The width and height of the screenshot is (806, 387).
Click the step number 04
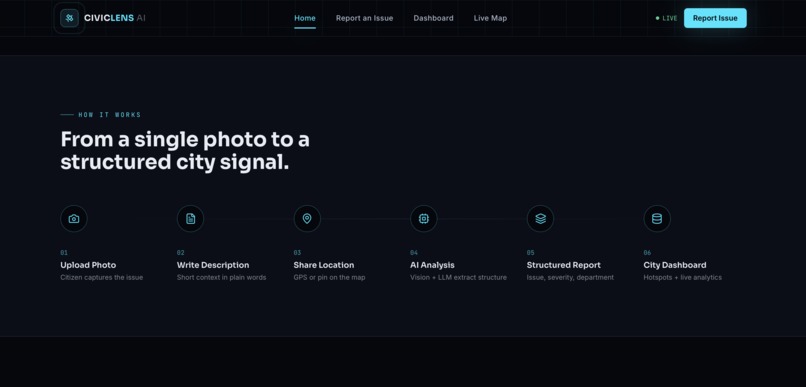(x=414, y=253)
